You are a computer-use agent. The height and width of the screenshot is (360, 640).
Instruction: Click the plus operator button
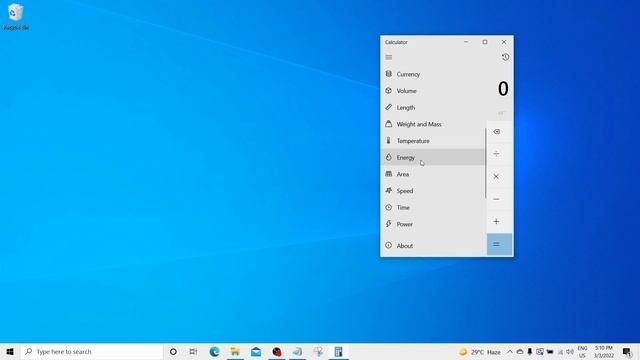[496, 222]
